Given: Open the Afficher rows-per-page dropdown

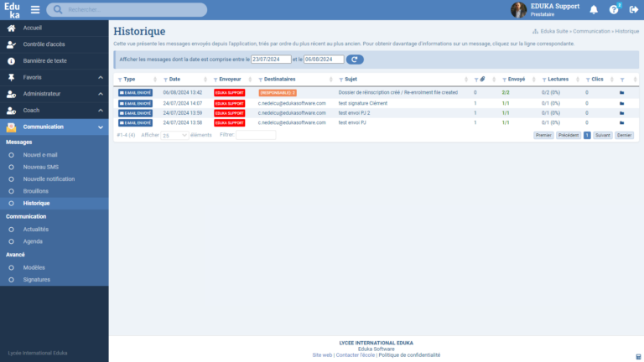Looking at the screenshot, I should (175, 135).
